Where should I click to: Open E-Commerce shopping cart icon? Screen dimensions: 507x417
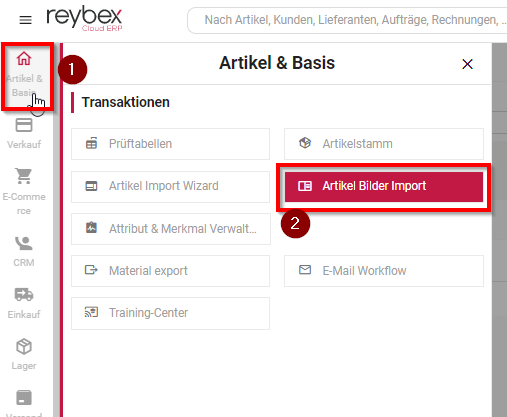coord(24,176)
